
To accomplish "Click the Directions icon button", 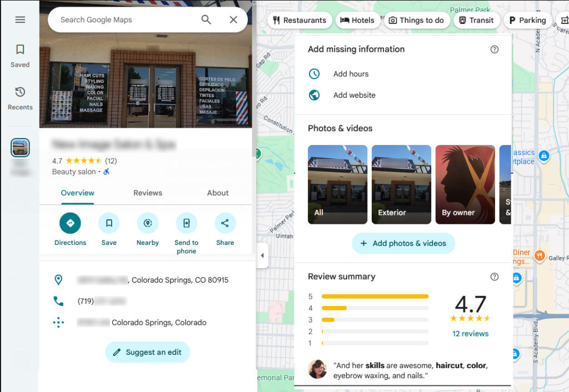I will (70, 223).
